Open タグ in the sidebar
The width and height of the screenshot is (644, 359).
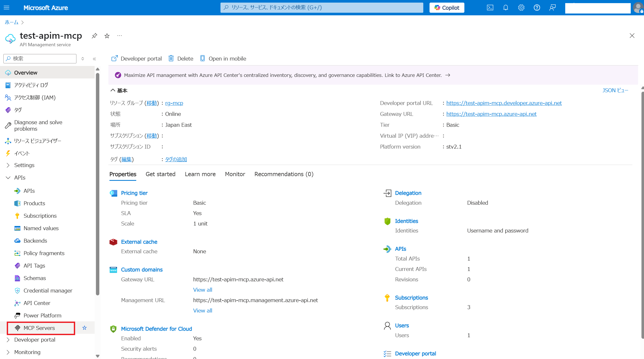(x=47, y=110)
